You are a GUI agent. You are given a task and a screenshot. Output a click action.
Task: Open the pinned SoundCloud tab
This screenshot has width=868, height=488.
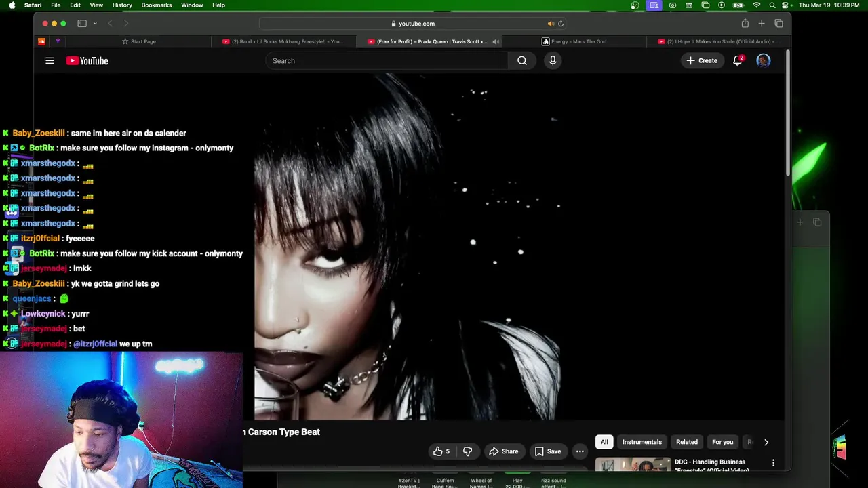41,41
